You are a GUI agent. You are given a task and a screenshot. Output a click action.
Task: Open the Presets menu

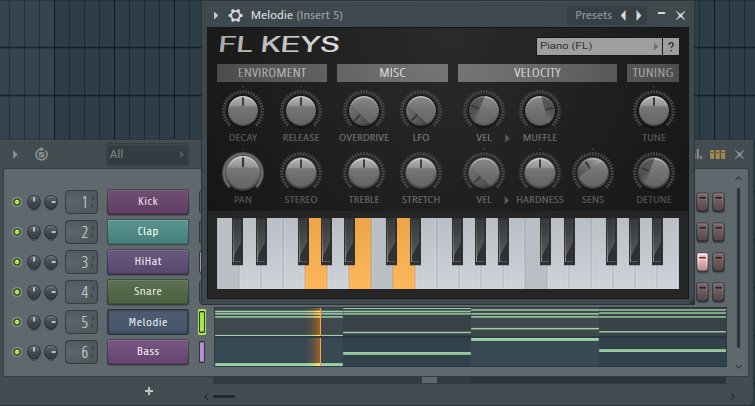[x=593, y=15]
